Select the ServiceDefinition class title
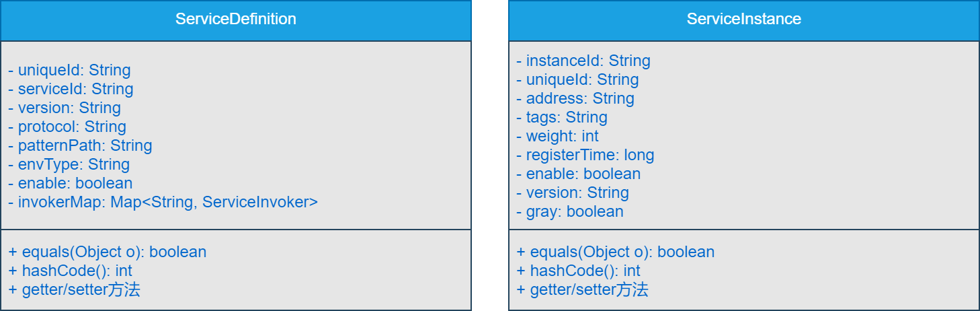This screenshot has height=311, width=980. (x=235, y=20)
